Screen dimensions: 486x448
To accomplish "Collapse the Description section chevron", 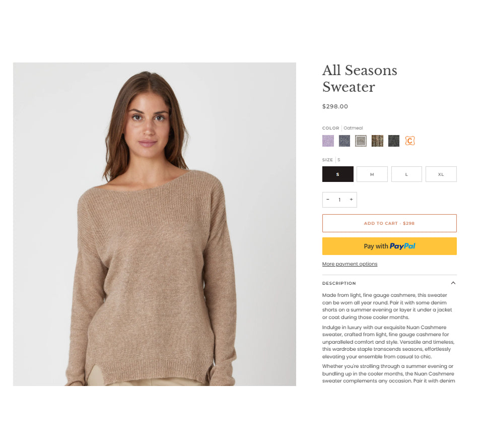I will (453, 283).
